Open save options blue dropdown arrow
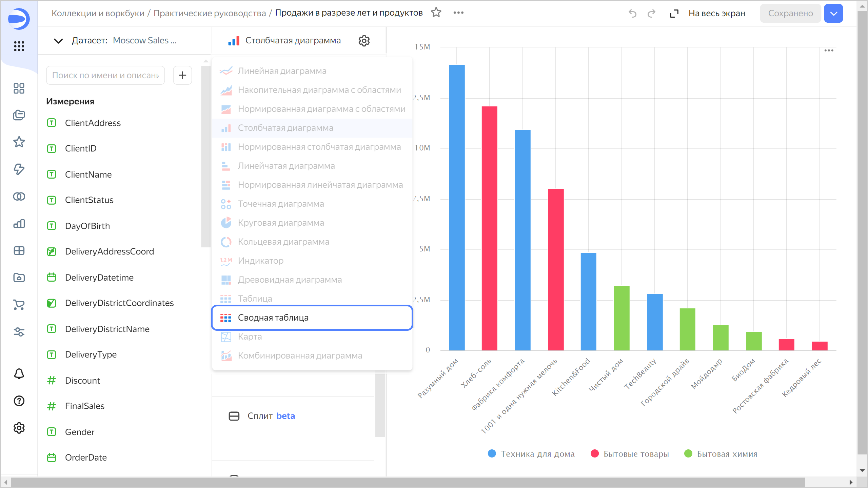This screenshot has width=868, height=488. click(x=833, y=14)
